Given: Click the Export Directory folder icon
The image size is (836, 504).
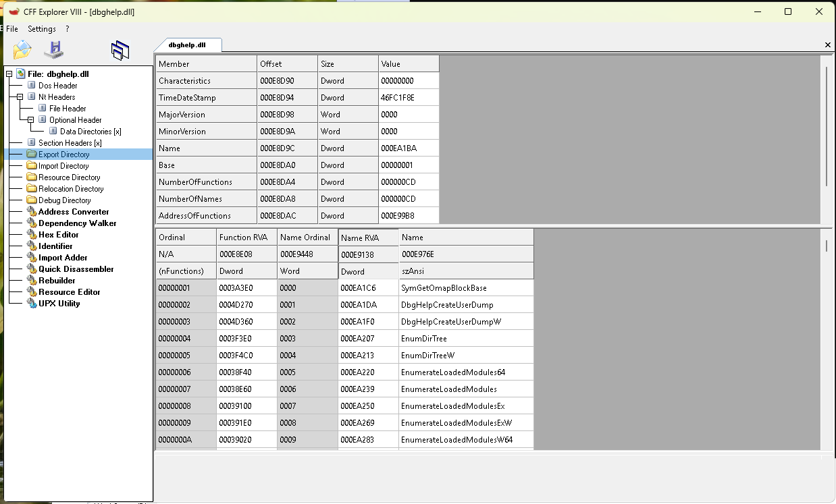Looking at the screenshot, I should [32, 155].
